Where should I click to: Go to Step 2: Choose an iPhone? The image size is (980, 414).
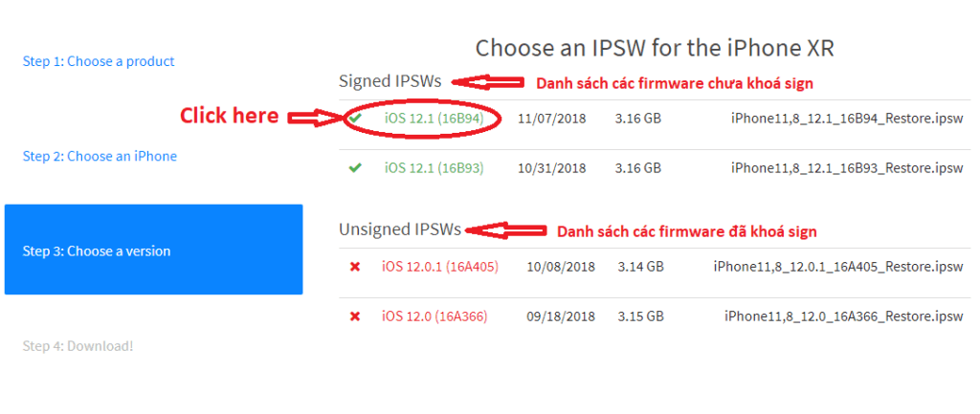(100, 156)
